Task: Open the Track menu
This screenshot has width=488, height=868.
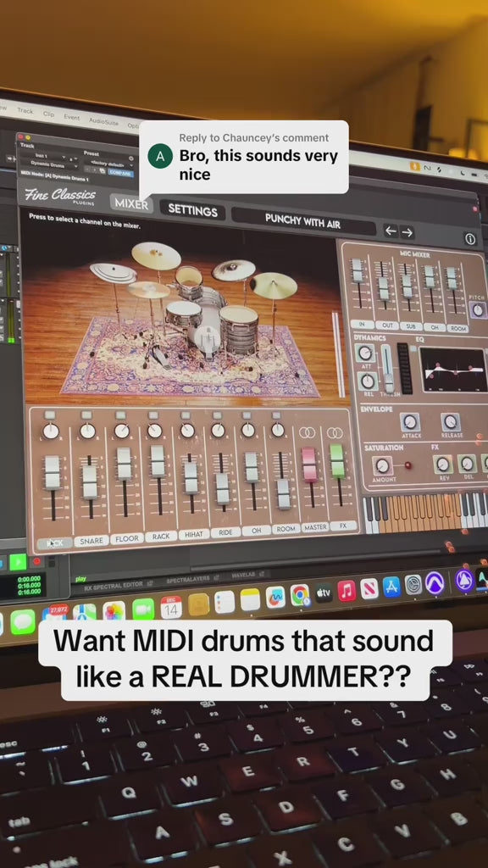Action: click(x=25, y=111)
